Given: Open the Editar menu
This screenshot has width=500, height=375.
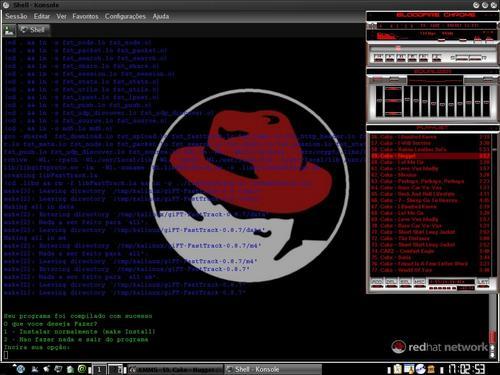Looking at the screenshot, I should (42, 16).
